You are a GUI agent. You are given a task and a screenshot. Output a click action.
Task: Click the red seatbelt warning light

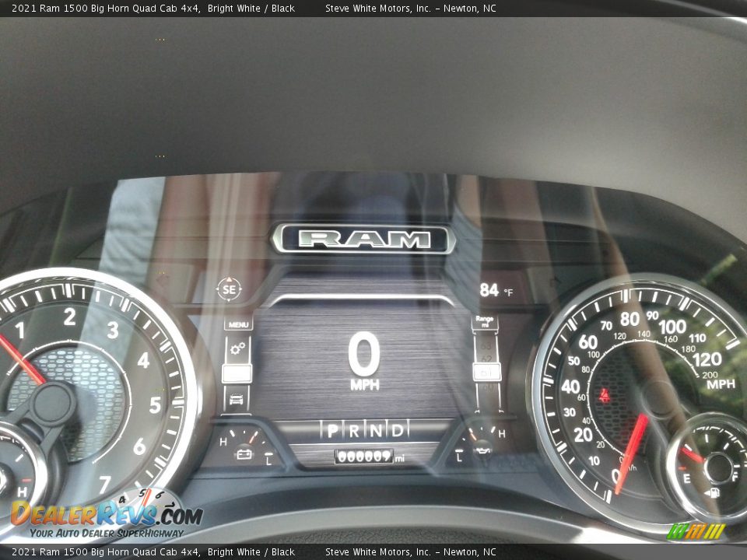(605, 396)
